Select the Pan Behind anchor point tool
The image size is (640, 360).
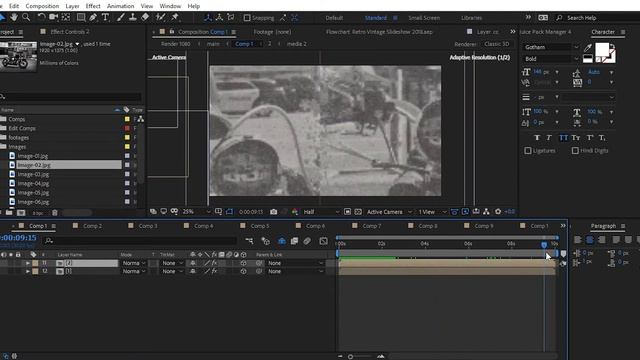(66, 17)
